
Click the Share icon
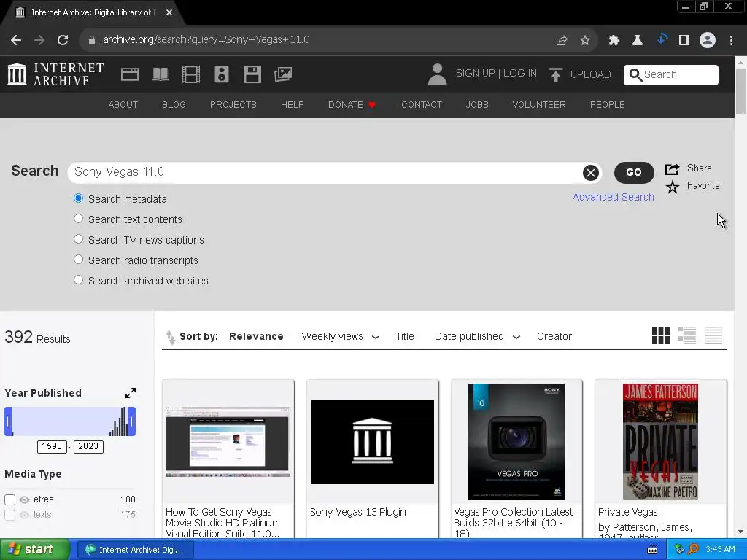(x=672, y=168)
